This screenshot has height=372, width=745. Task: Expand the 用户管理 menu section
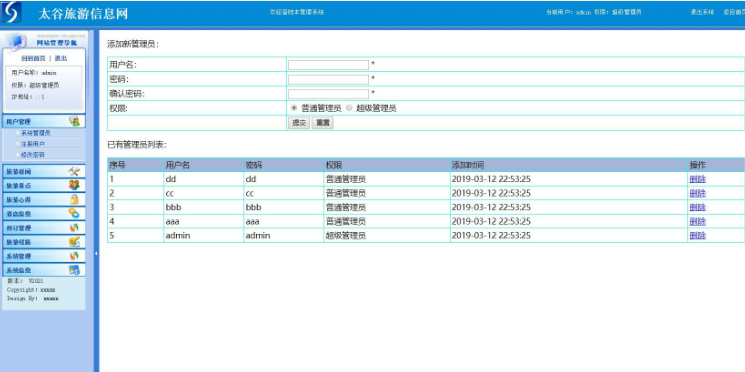(x=44, y=122)
